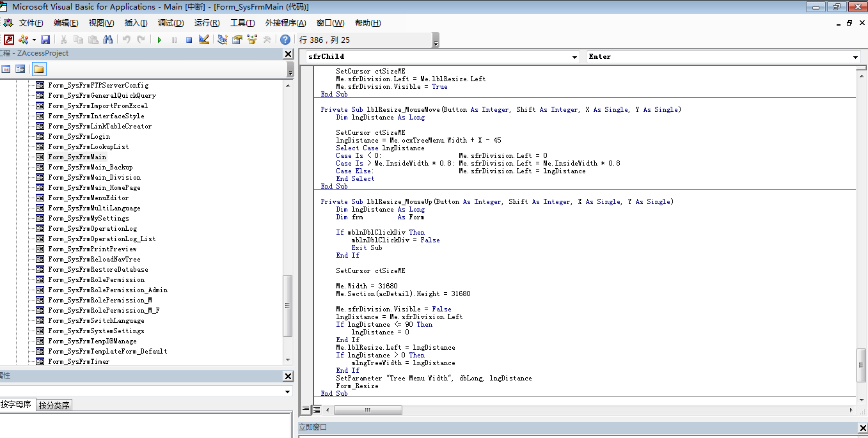Toggle Design Mode icon
Image resolution: width=868 pixels, height=438 pixels.
pyautogui.click(x=204, y=40)
